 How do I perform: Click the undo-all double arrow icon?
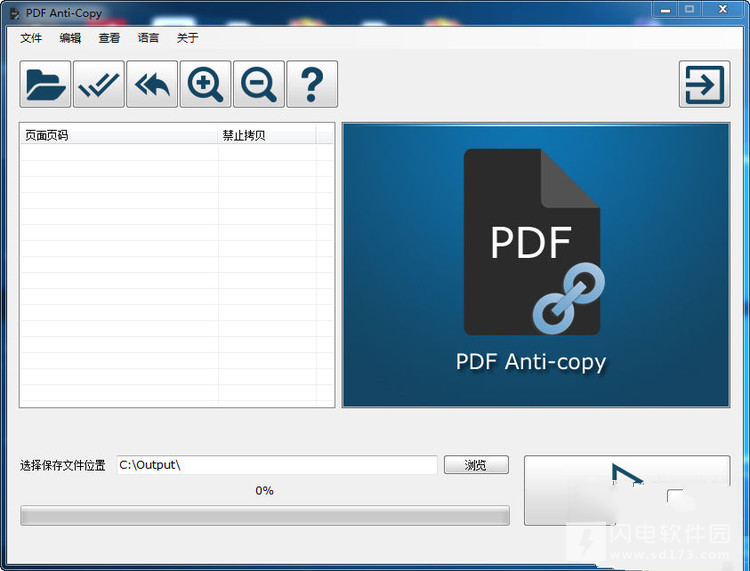(x=152, y=84)
